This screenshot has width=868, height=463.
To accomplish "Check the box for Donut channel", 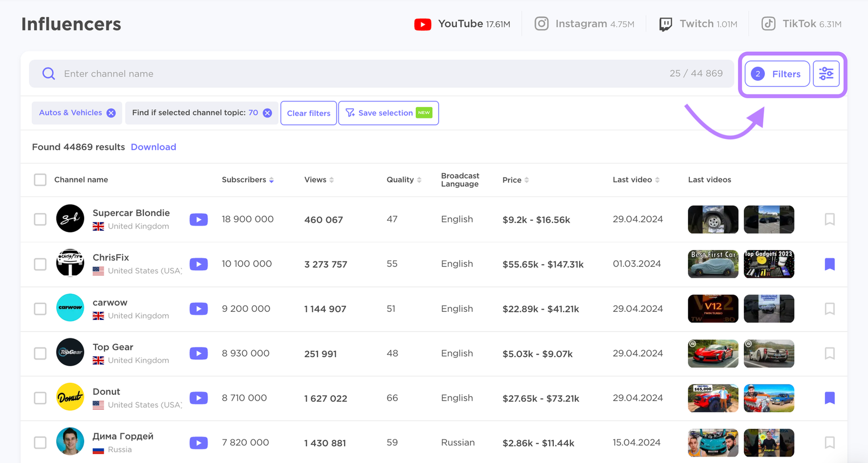I will point(40,398).
